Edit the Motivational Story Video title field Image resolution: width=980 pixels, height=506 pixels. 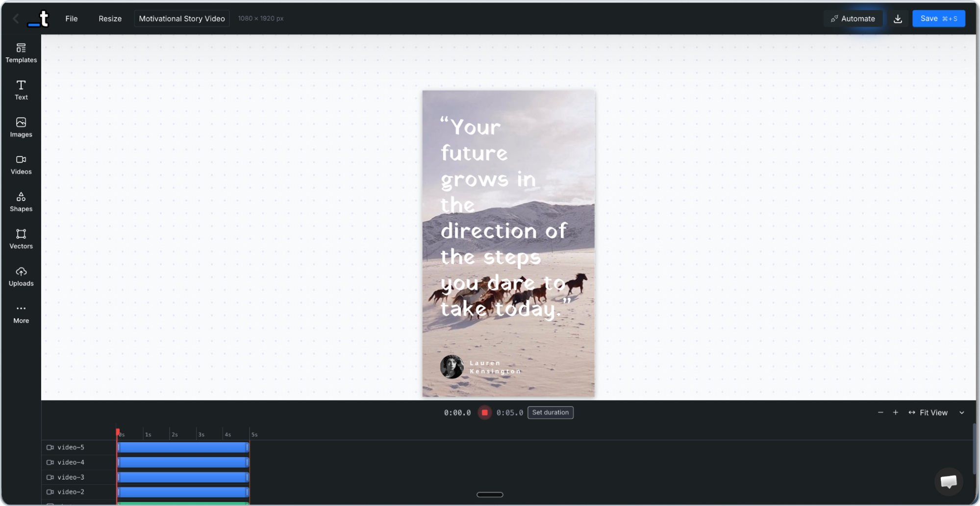tap(182, 19)
